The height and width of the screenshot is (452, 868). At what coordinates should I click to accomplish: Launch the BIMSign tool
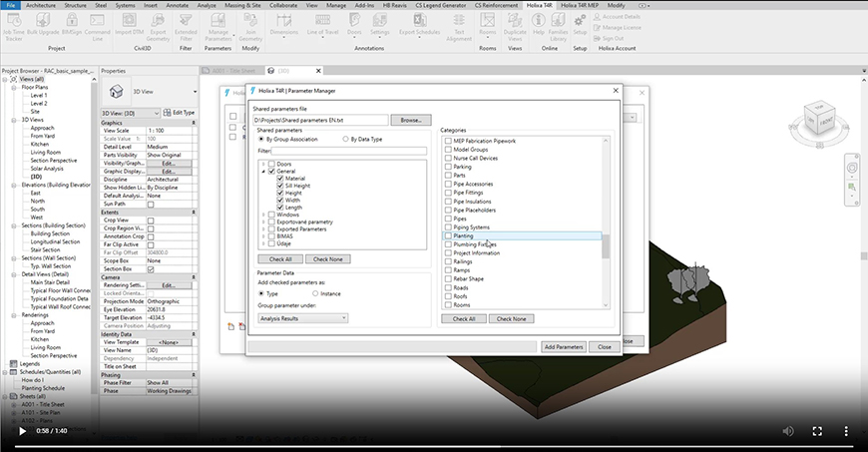coord(72,25)
